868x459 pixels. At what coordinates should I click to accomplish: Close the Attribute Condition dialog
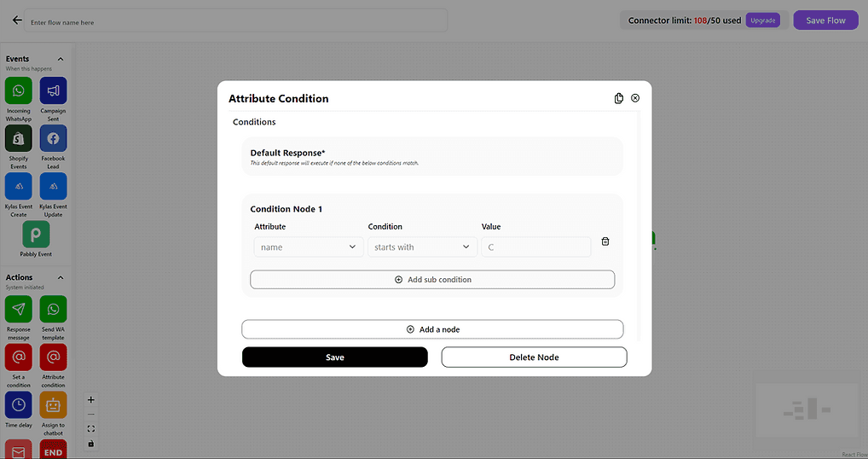[635, 98]
